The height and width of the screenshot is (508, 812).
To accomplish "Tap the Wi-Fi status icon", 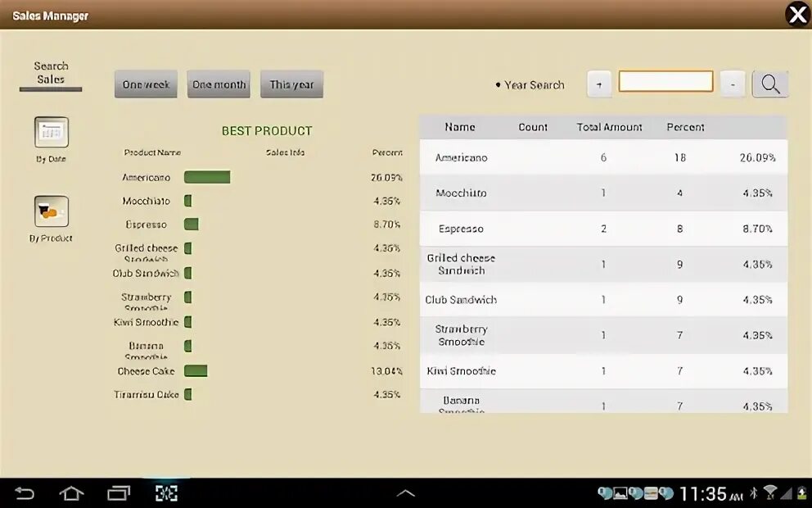I will pyautogui.click(x=770, y=493).
